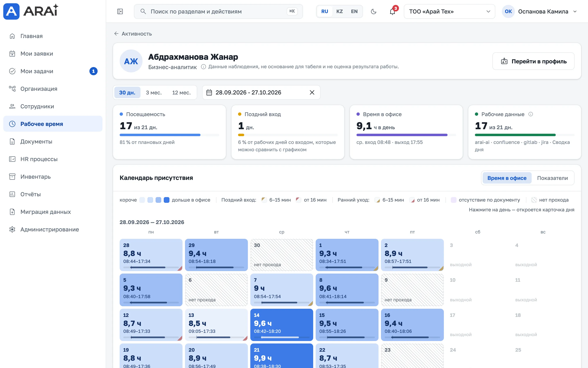Select the Инвентарь icon in sidebar

tap(12, 176)
